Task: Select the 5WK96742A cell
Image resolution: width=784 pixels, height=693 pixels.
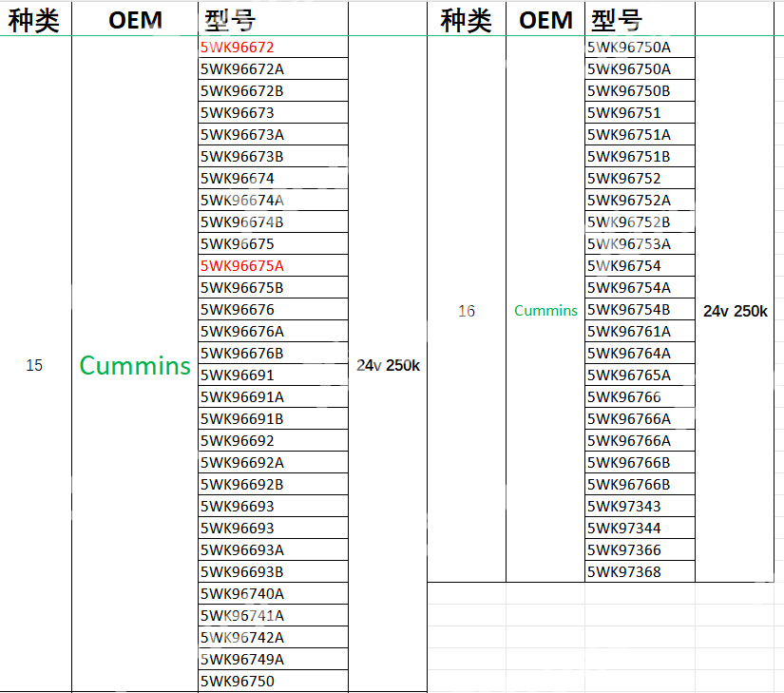Action: pos(273,637)
